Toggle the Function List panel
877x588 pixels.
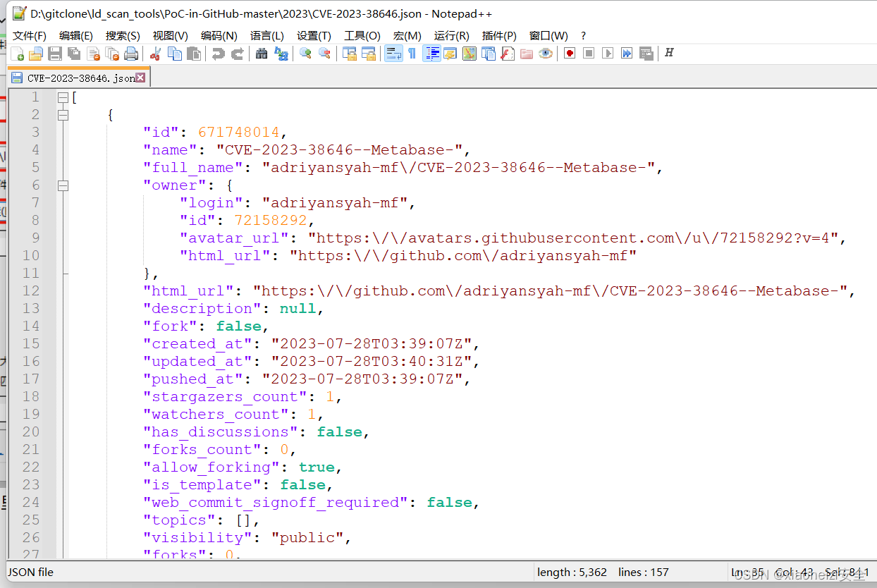click(x=508, y=54)
